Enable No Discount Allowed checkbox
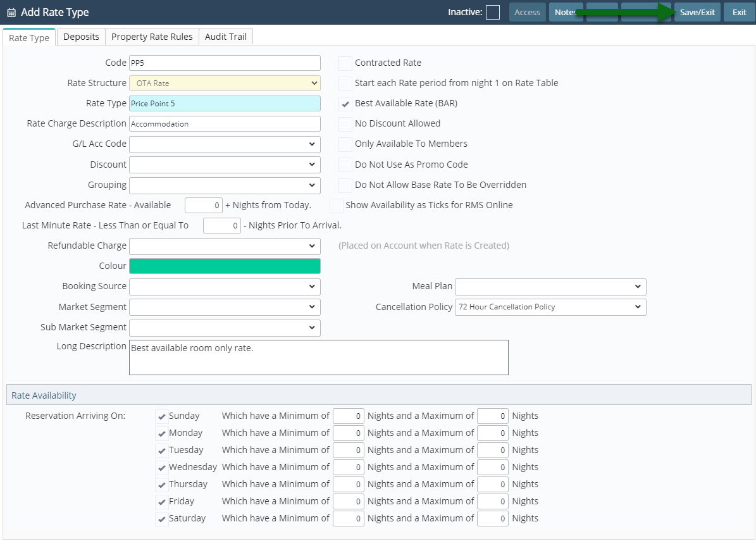Image resolution: width=756 pixels, height=541 pixels. (x=345, y=124)
